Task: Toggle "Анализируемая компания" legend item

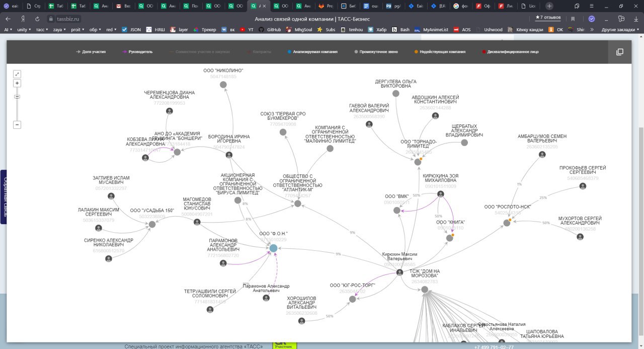Action: click(x=312, y=52)
